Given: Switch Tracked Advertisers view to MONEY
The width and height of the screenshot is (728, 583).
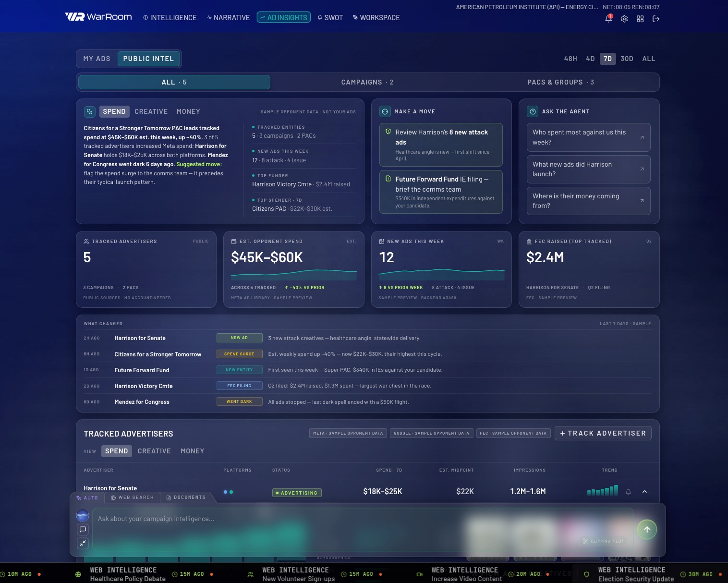Looking at the screenshot, I should (x=193, y=451).
